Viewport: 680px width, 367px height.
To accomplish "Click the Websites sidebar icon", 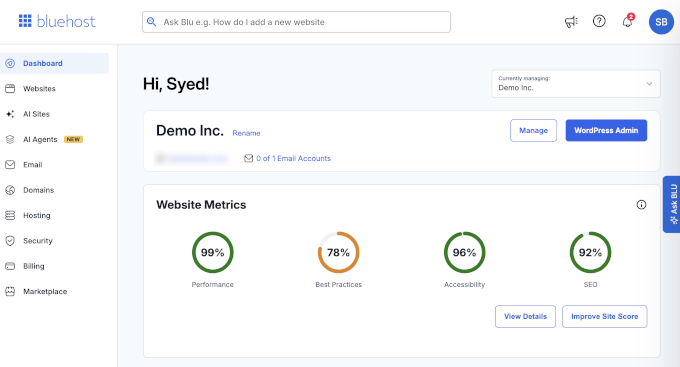I will point(10,88).
